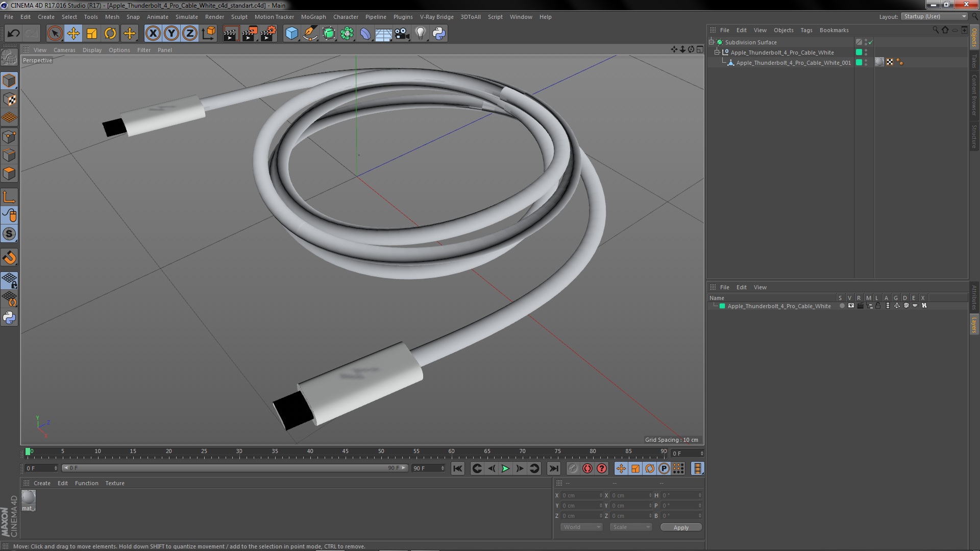Open the V-Ray Bridge menu
Viewport: 980px width, 551px height.
436,17
